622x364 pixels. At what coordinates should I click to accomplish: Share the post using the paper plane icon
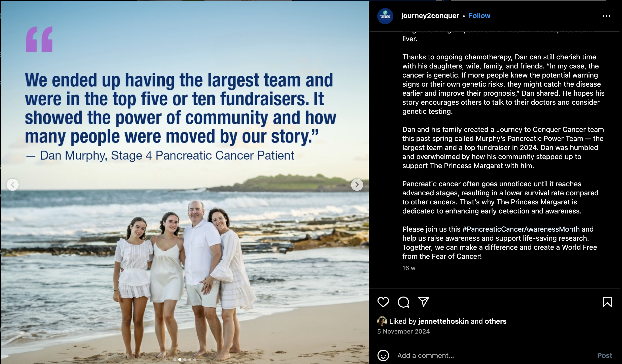[423, 302]
